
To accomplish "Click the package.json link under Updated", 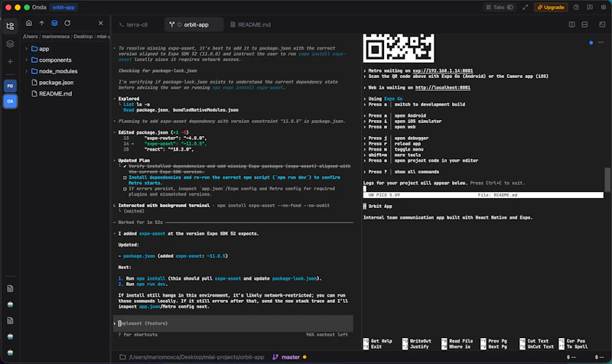I will pos(139,256).
